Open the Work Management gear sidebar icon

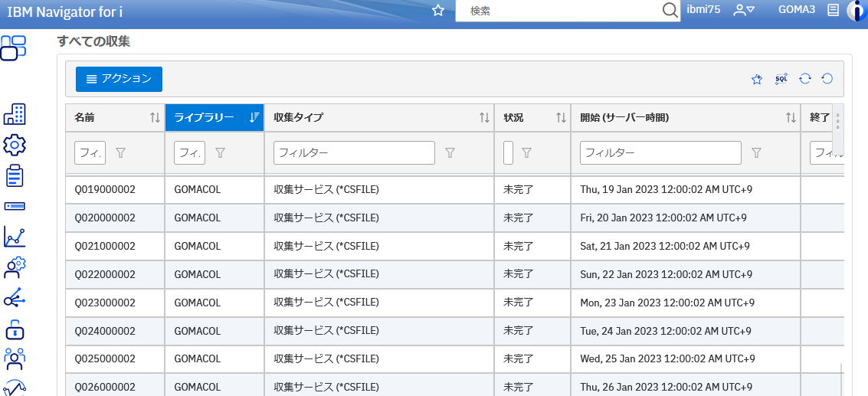[15, 145]
